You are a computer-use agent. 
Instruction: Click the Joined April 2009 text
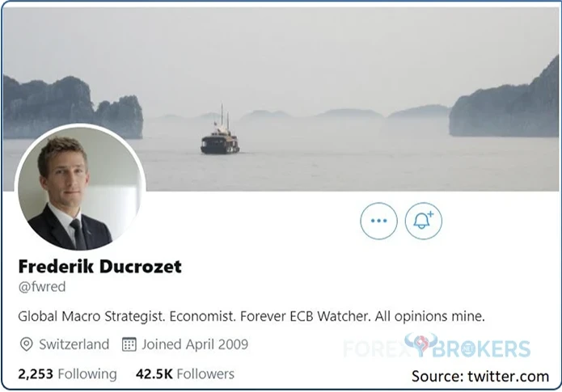coord(195,344)
